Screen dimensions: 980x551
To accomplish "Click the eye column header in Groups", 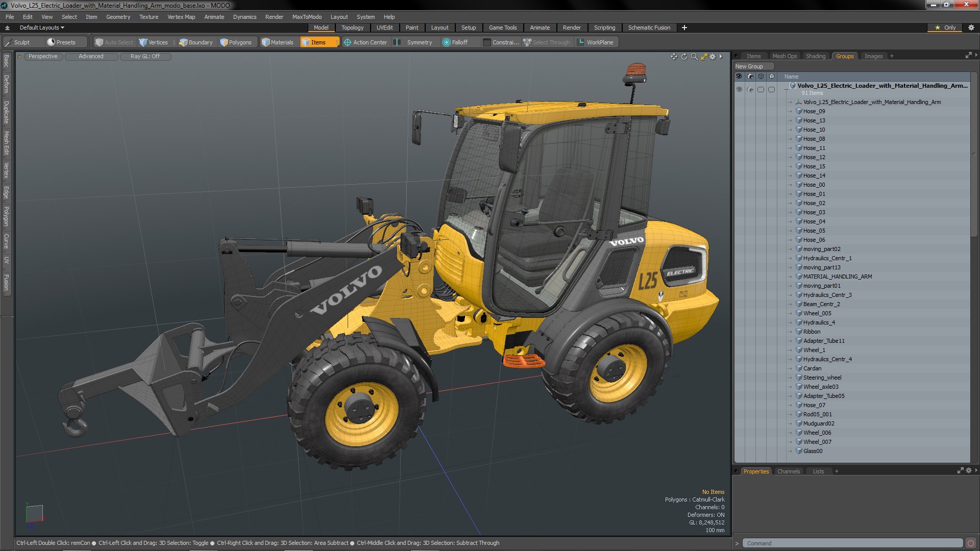I will coord(739,76).
